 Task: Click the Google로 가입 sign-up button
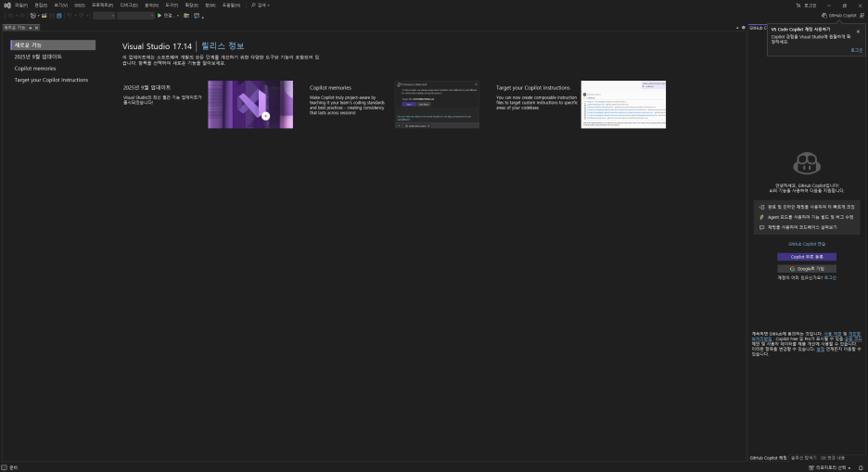[x=807, y=269]
